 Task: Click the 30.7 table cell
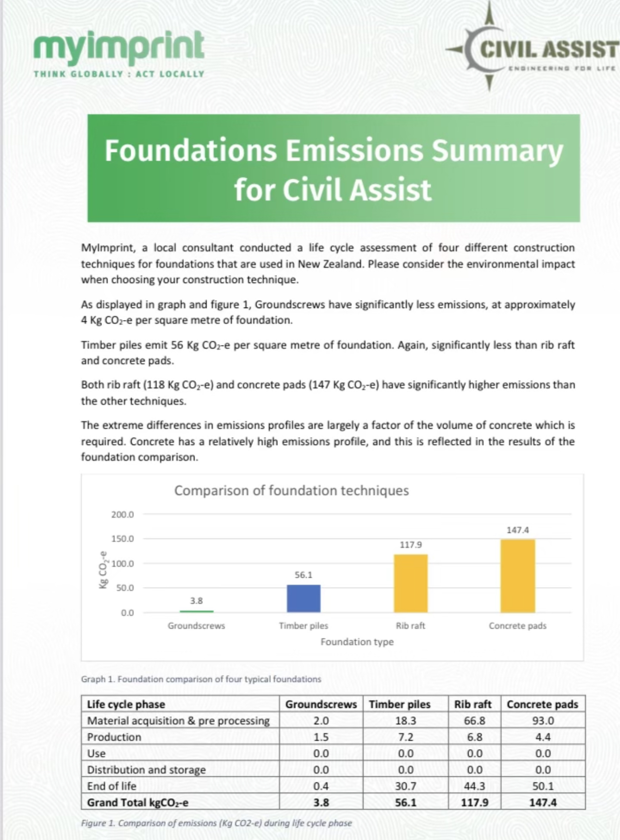tap(406, 786)
